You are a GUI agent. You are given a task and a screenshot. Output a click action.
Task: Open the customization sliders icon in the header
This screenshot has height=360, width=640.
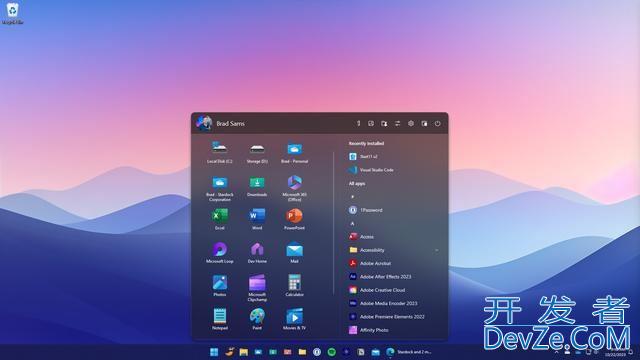pos(398,123)
